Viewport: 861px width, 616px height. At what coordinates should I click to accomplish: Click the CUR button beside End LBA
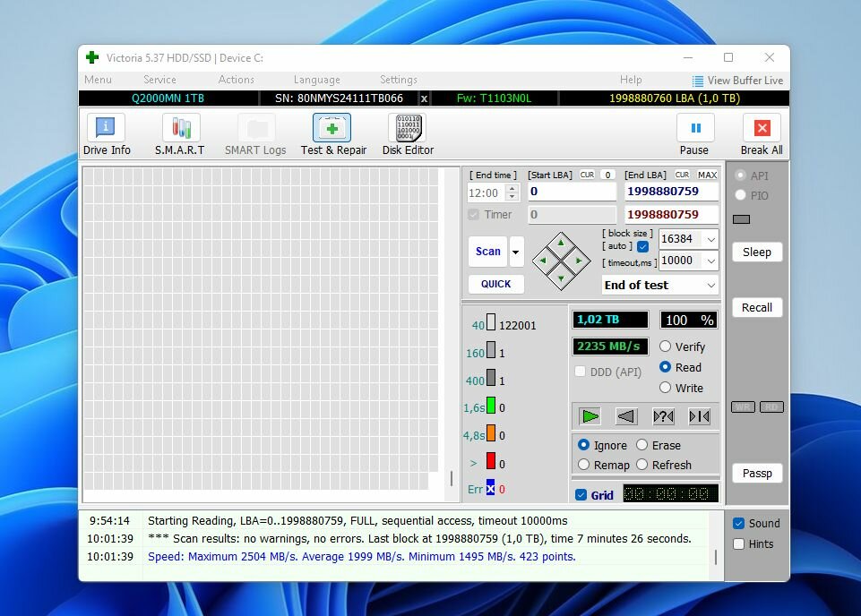682,175
